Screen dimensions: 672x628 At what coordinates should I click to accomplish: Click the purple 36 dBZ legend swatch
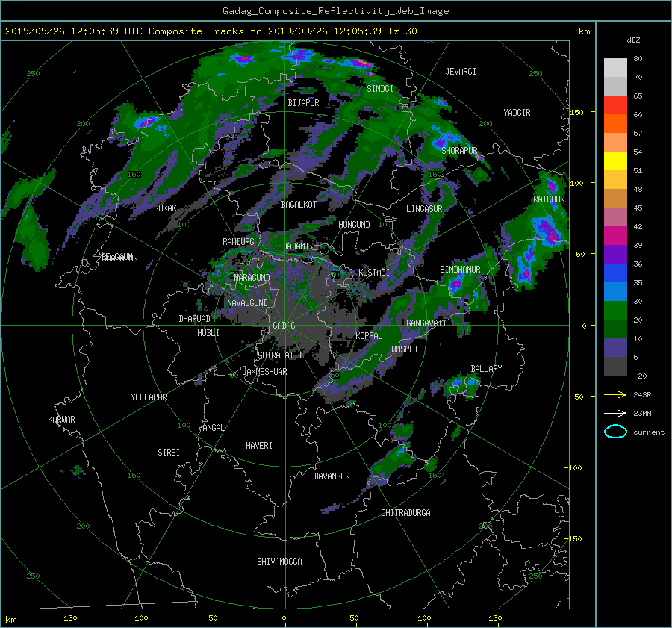[x=615, y=254]
